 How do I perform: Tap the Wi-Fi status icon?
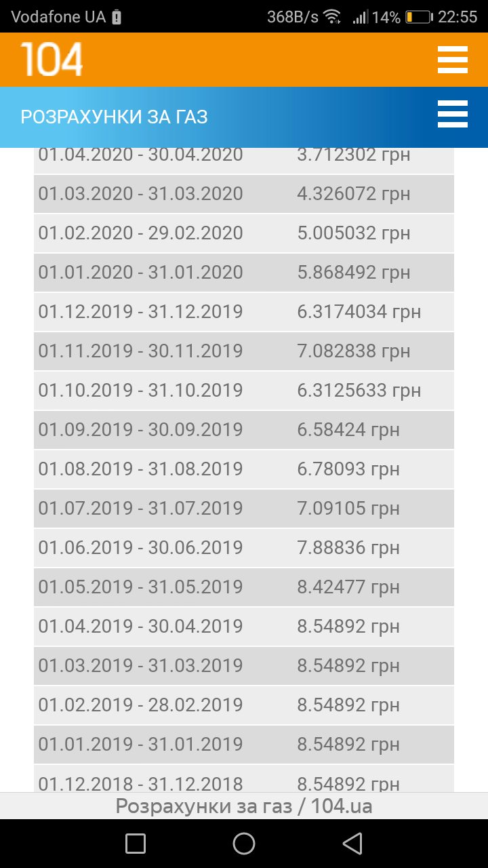pyautogui.click(x=332, y=17)
